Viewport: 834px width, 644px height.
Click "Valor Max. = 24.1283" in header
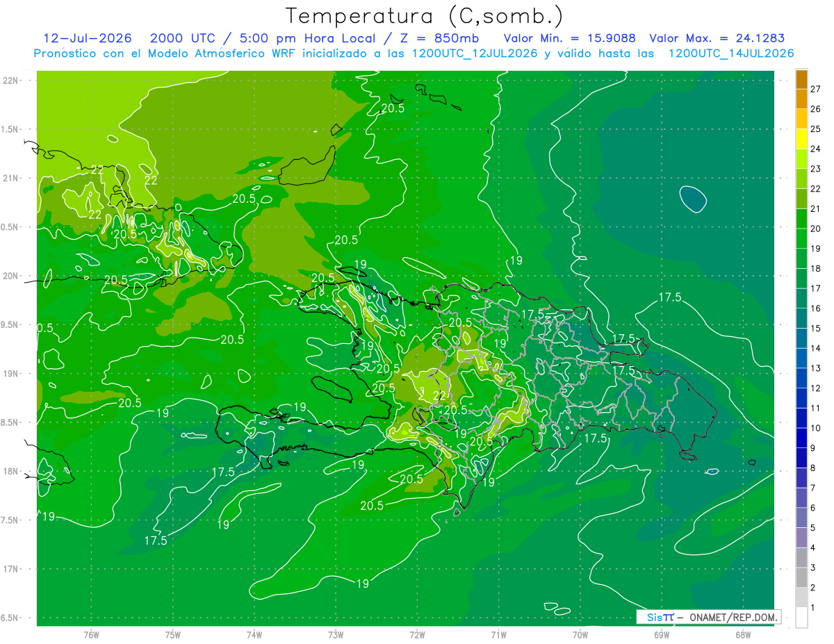pyautogui.click(x=716, y=38)
